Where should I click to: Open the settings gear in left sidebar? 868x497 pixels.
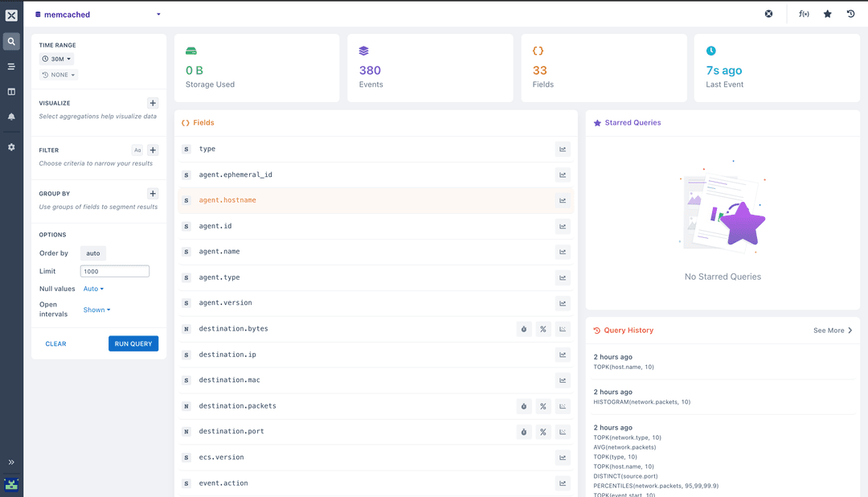(11, 147)
